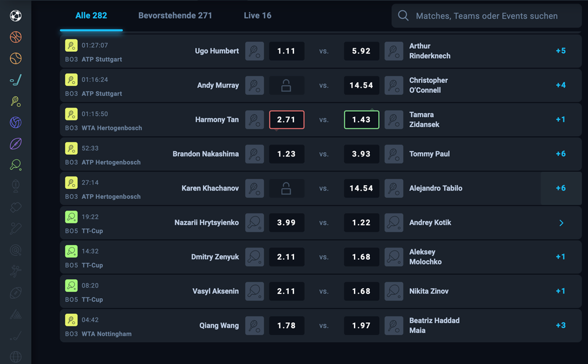Select the highlighted tennis racket sidebar icon

(x=15, y=101)
